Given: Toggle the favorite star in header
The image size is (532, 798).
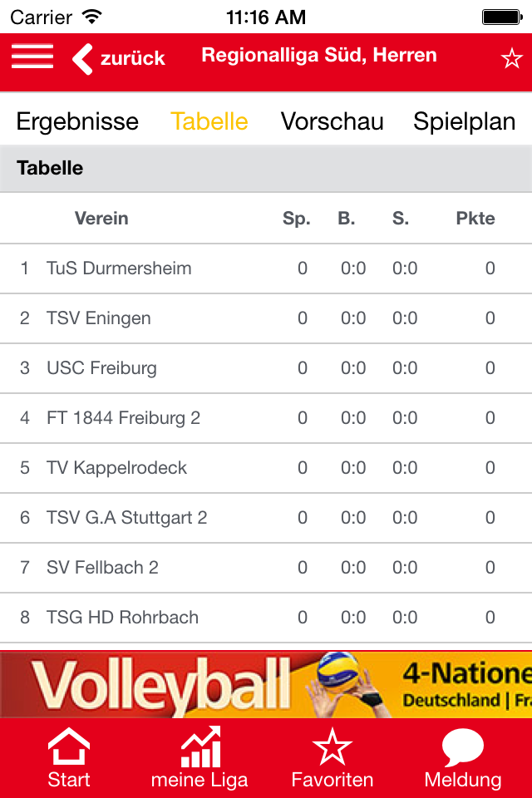Looking at the screenshot, I should pyautogui.click(x=510, y=58).
